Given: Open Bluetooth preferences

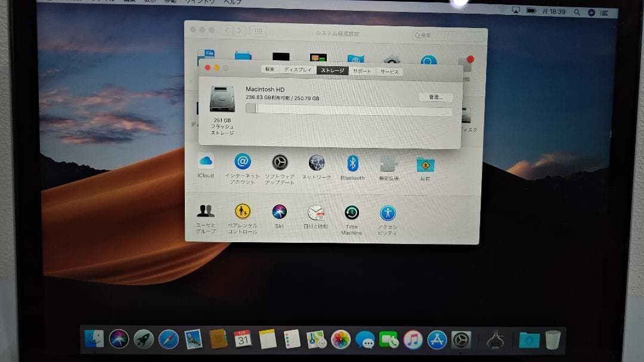Looking at the screenshot, I should click(352, 161).
